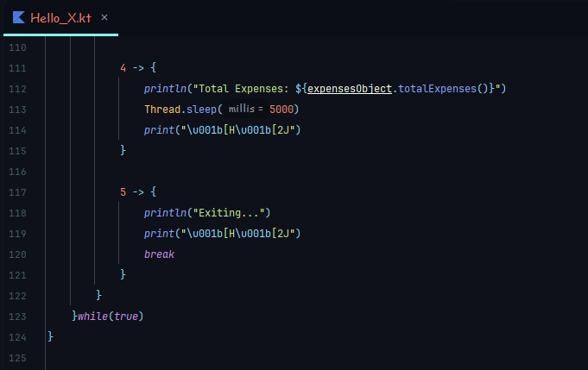588x370 pixels.
Task: Click the break keyword
Action: tap(160, 254)
